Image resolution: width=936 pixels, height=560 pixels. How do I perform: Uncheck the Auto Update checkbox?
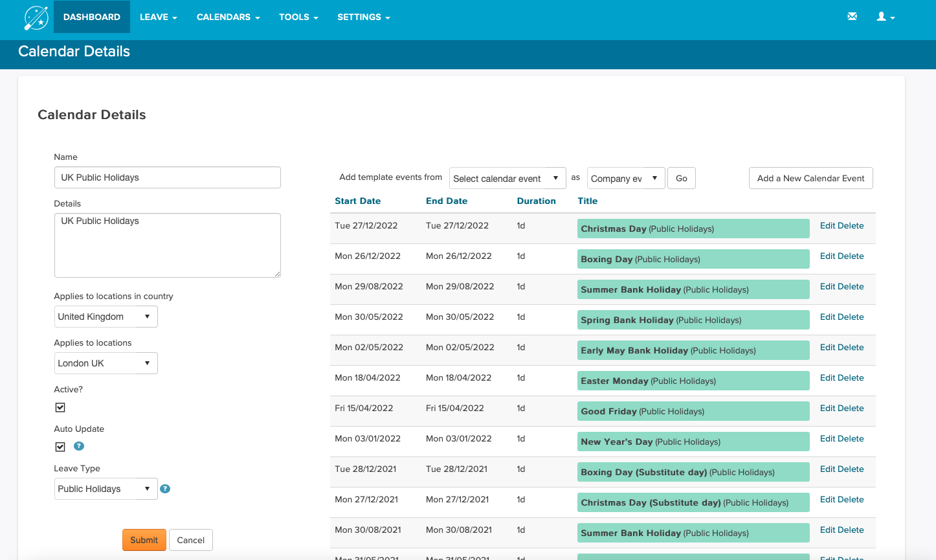point(60,447)
